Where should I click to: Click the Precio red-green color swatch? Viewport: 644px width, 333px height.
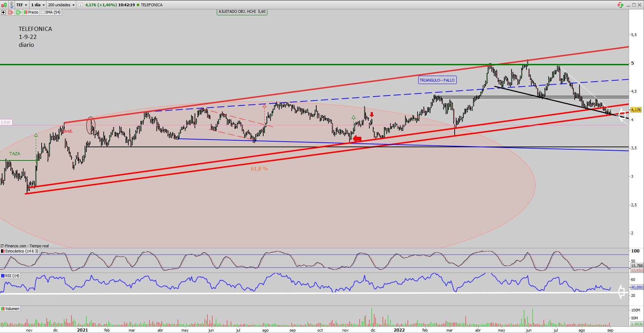click(26, 12)
